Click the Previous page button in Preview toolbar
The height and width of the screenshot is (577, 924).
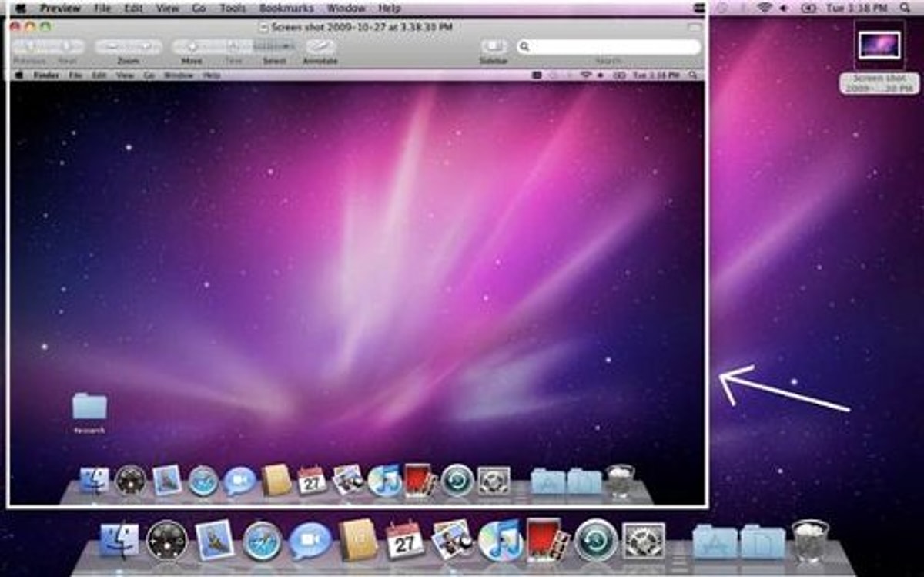29,47
